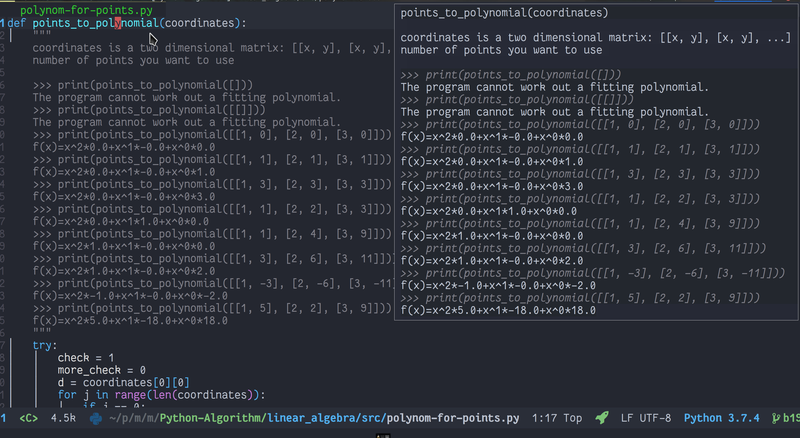Click editor output f(x)=x^2*0.0+x^1*-0.0+x^0*1.0
The height and width of the screenshot is (438, 800).
tap(124, 172)
